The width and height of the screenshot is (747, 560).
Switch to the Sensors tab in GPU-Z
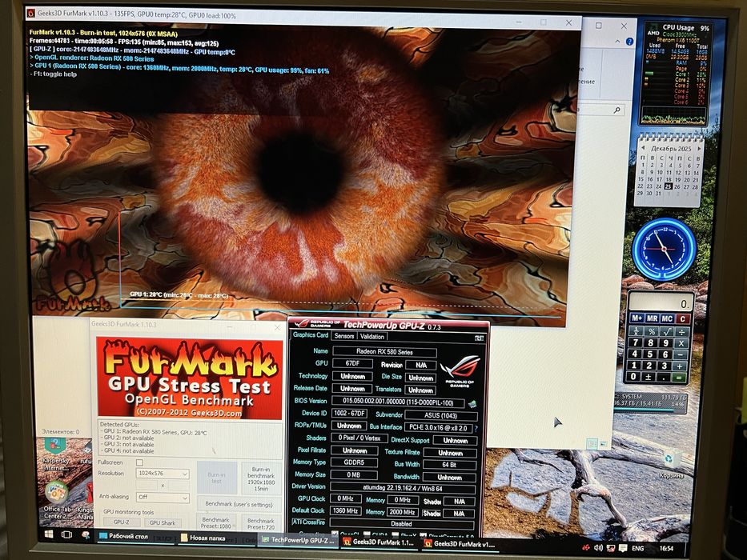click(344, 336)
